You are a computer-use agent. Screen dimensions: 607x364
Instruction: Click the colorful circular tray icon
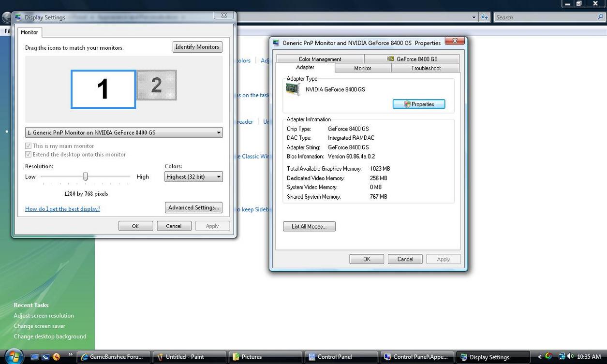point(549,357)
